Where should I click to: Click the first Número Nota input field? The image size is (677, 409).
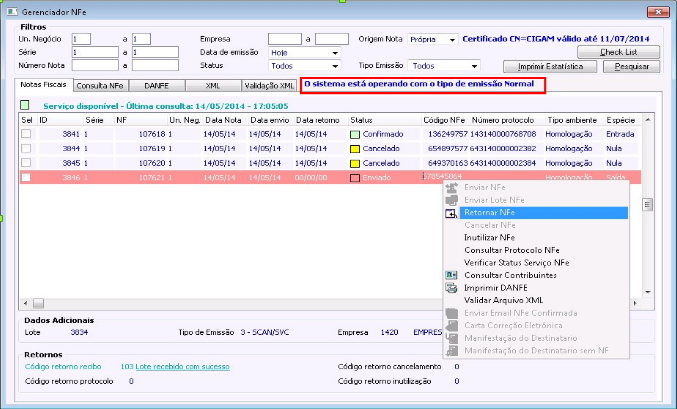pyautogui.click(x=93, y=66)
